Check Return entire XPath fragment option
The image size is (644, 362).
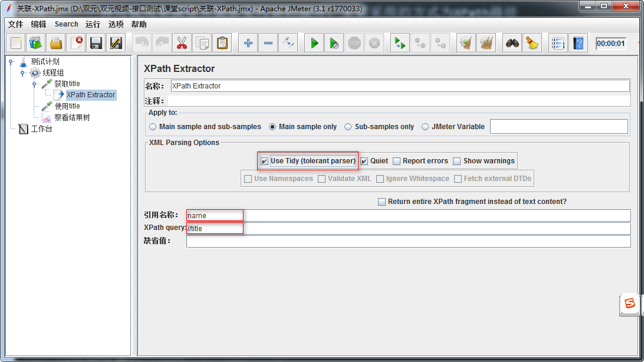coord(382,202)
